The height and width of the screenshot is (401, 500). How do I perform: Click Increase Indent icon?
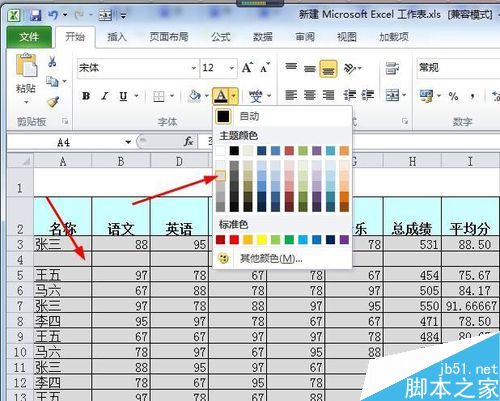point(368,96)
